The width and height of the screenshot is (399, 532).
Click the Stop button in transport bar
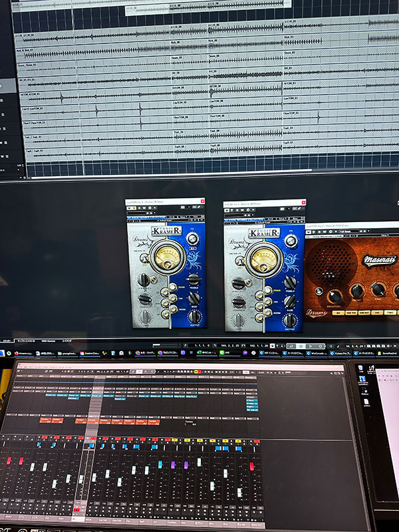(301, 346)
